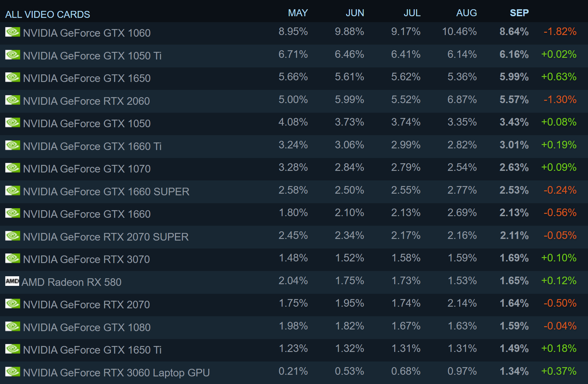
Task: Open the NVIDIA GeForce GTX 1660 Ti entry
Action: (92, 146)
